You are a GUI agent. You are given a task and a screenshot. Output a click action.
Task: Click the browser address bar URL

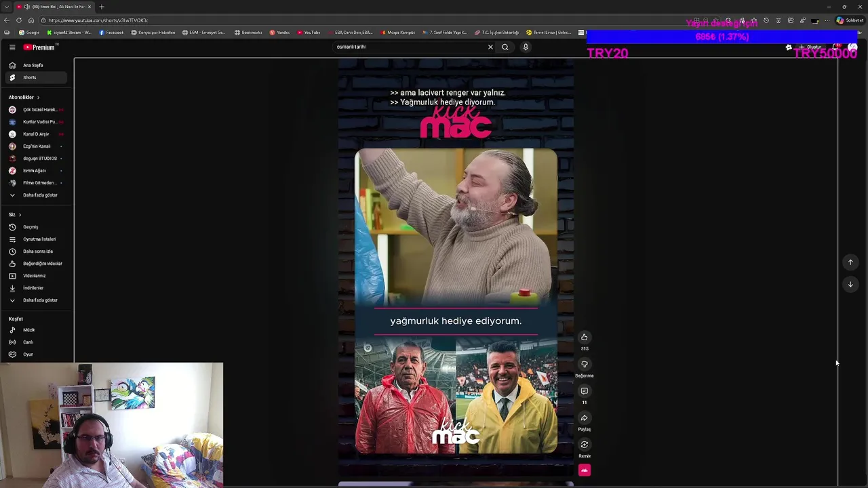coord(98,20)
